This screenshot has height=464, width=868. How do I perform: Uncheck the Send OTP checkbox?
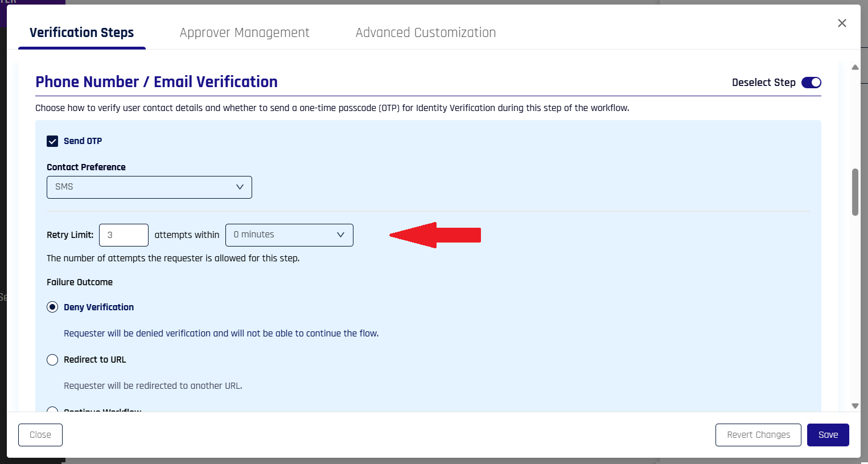pos(52,141)
